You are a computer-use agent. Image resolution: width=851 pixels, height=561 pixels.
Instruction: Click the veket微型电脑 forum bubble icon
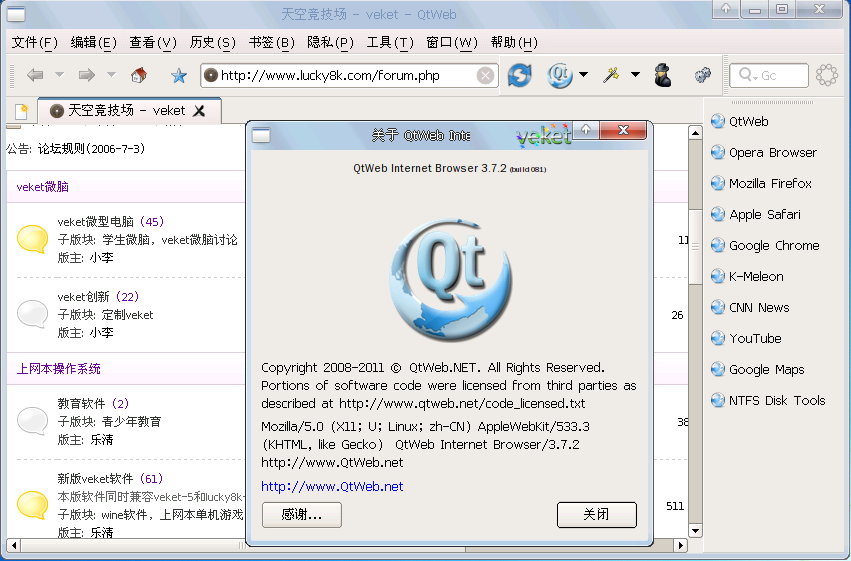click(33, 239)
